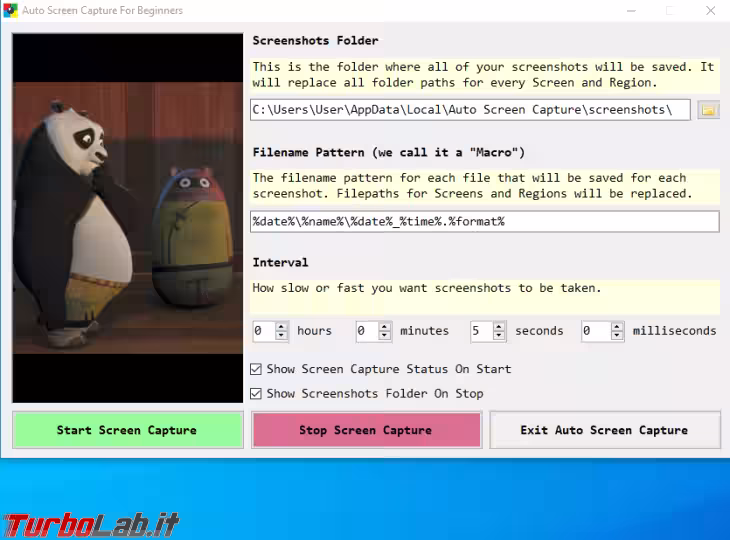Viewport: 730px width, 540px height.
Task: Select the milliseconds number field
Action: 596,331
